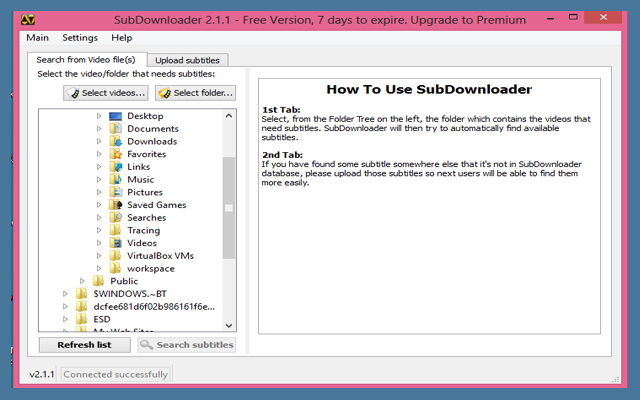Click the Music folder icon

pyautogui.click(x=116, y=180)
